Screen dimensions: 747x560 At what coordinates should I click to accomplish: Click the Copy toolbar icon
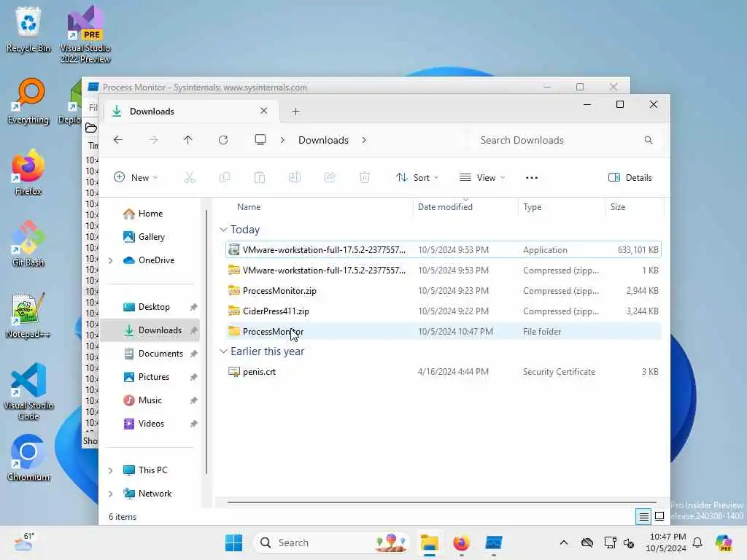click(225, 178)
